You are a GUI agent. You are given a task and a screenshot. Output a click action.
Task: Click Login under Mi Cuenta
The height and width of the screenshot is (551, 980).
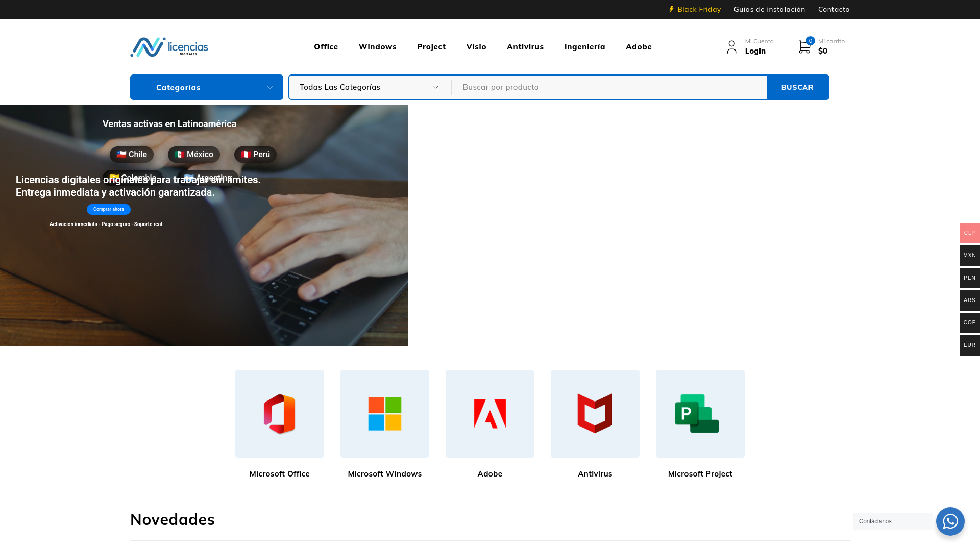tap(755, 51)
